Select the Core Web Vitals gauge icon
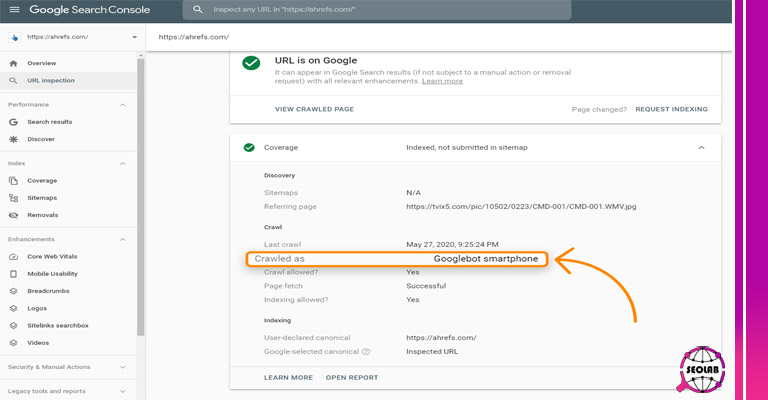Image resolution: width=768 pixels, height=400 pixels. tap(13, 257)
